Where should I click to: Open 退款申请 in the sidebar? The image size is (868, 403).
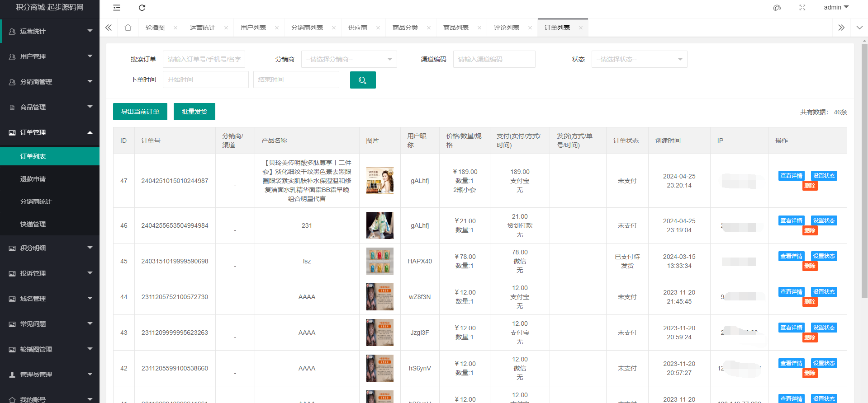tap(33, 179)
